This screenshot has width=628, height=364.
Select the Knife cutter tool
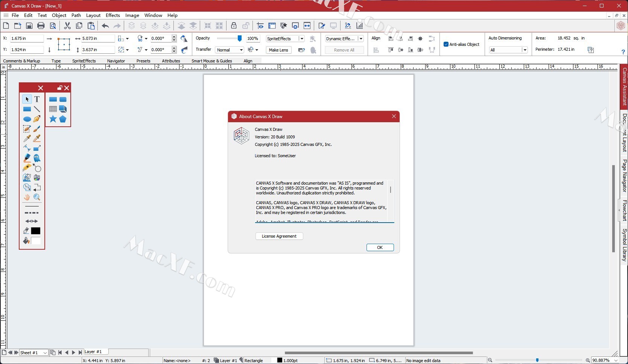27,168
